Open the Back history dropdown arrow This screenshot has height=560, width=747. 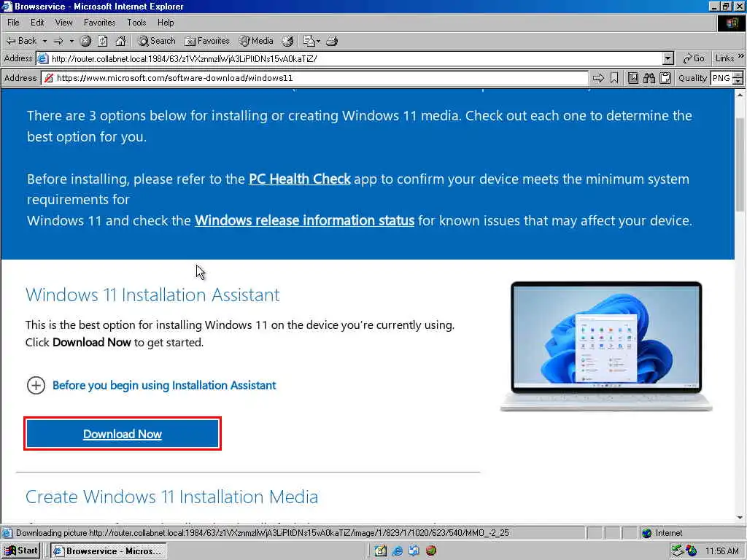(x=44, y=41)
